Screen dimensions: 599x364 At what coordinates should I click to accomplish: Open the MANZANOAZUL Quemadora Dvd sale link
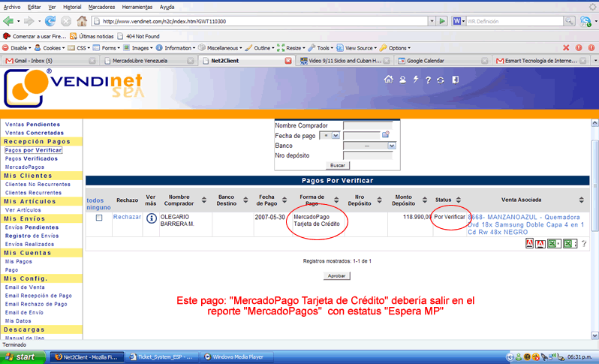pyautogui.click(x=526, y=224)
